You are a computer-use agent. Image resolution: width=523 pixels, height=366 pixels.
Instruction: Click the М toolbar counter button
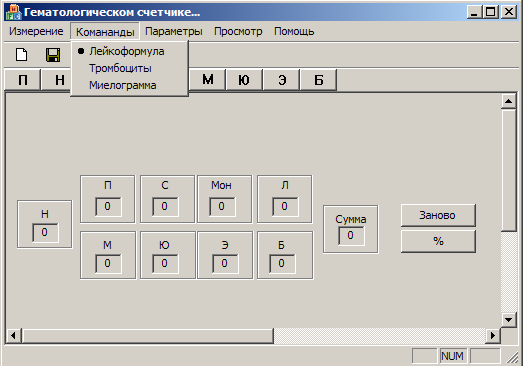pyautogui.click(x=207, y=80)
